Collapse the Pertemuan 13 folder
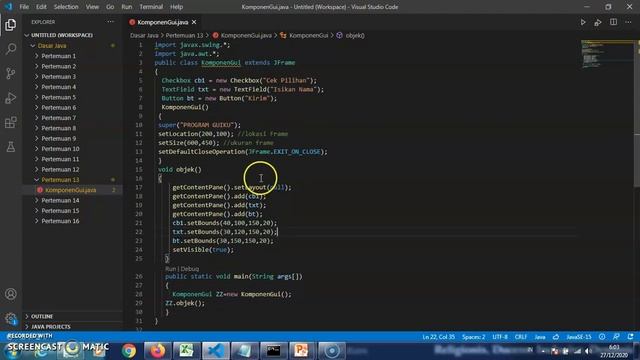640x360 pixels. pyautogui.click(x=60, y=180)
